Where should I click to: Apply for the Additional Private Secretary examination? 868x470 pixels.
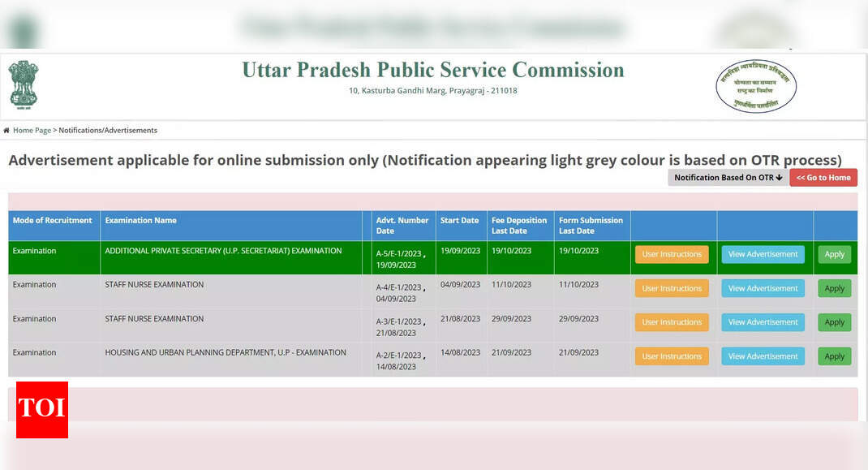834,254
